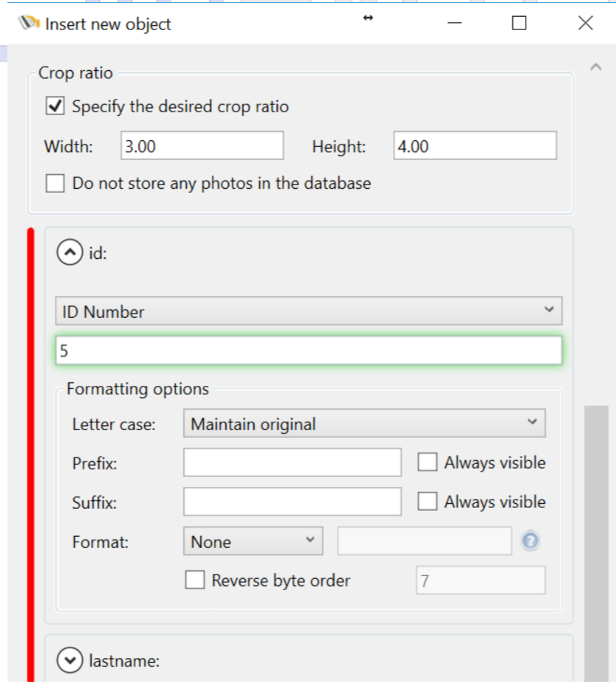Open the Letter case dropdown
Screen dimensions: 616x682
pyautogui.click(x=536, y=422)
